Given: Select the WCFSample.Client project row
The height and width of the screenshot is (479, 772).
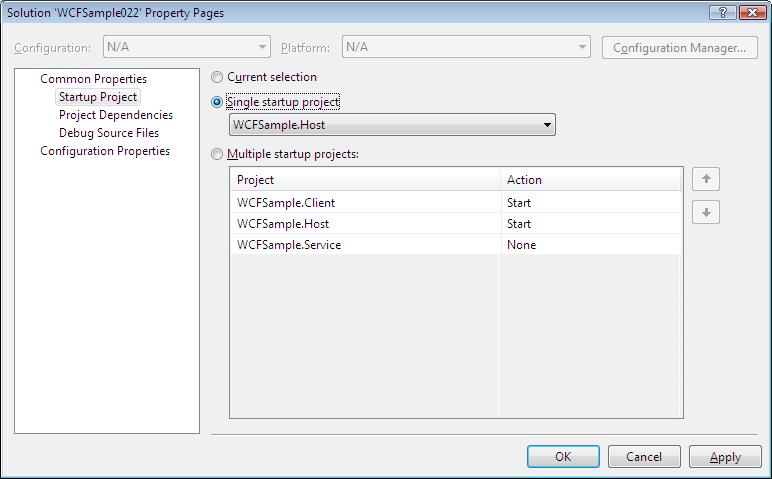Looking at the screenshot, I should click(x=456, y=202).
